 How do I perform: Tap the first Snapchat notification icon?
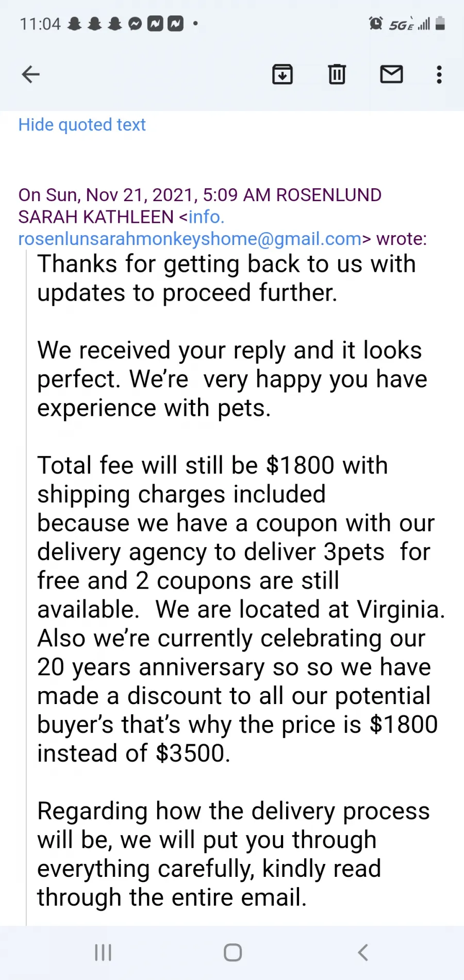coord(75,24)
